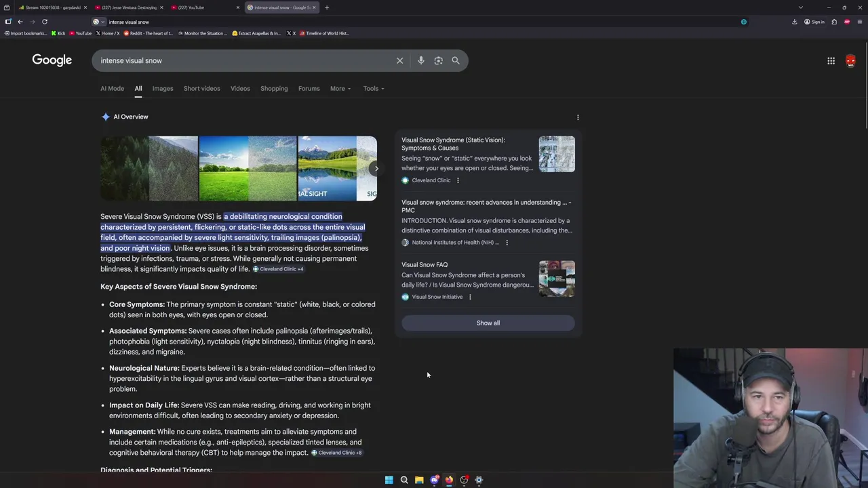
Task: Open Visual Snow Syndrome (Static Vision) link
Action: (453, 144)
